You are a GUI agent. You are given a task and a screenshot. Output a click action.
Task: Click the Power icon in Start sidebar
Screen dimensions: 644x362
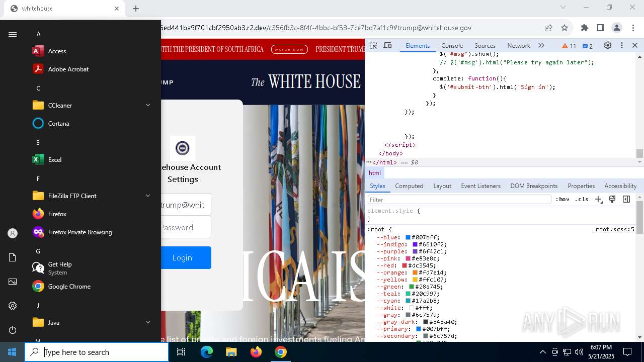tap(13, 330)
